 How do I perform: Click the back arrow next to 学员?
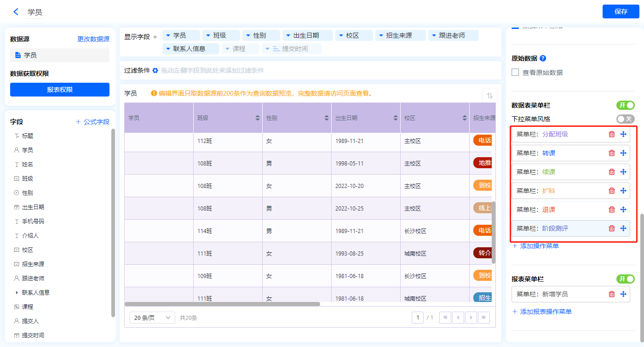pyautogui.click(x=16, y=12)
